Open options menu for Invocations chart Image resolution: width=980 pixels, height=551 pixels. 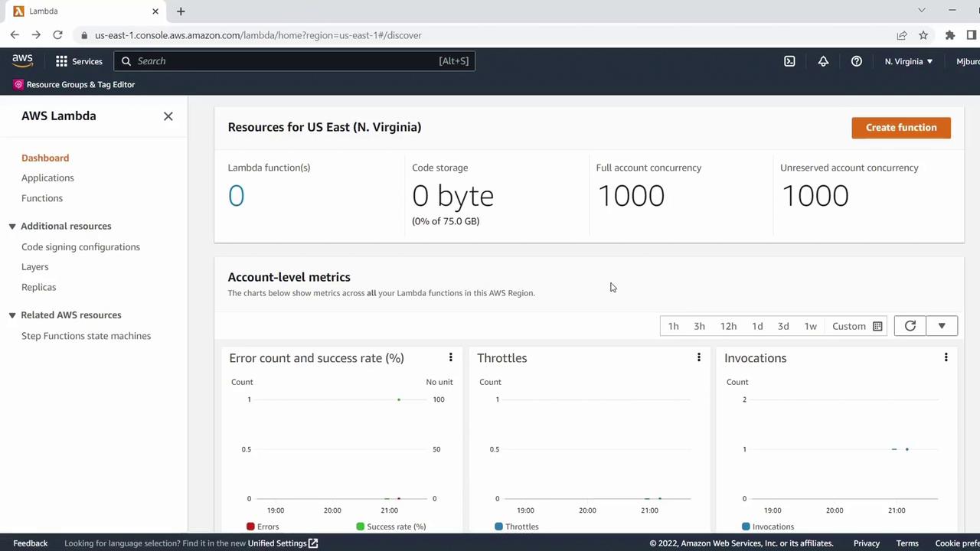[x=946, y=357]
